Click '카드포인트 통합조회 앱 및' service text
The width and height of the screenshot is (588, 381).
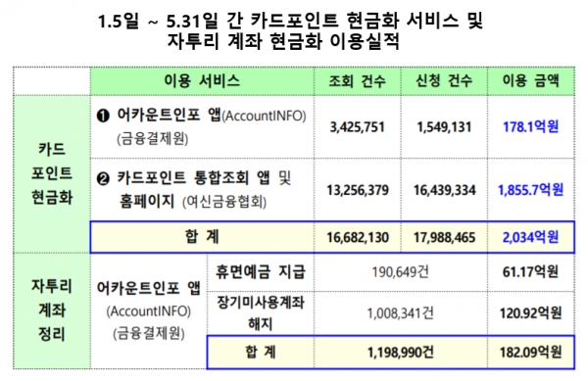[x=204, y=177]
